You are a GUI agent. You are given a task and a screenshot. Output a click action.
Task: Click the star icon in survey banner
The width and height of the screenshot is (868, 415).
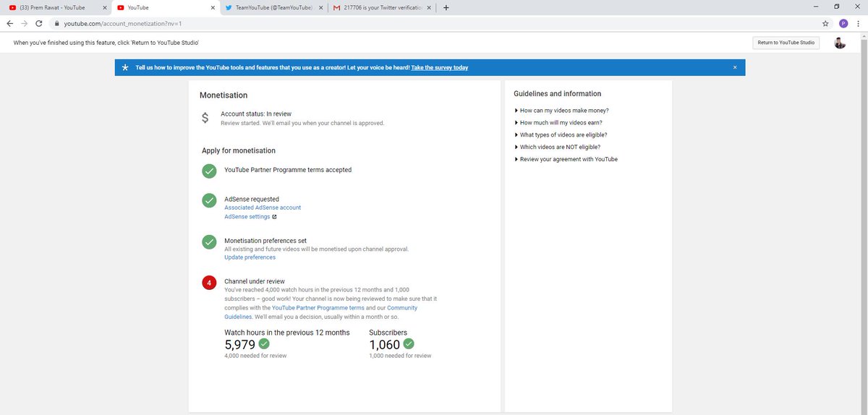[x=125, y=67]
